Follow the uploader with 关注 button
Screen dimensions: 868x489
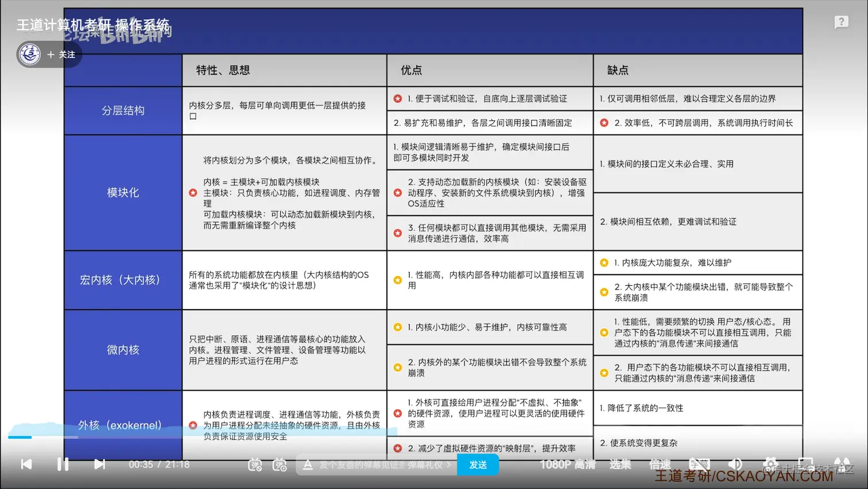pos(61,55)
